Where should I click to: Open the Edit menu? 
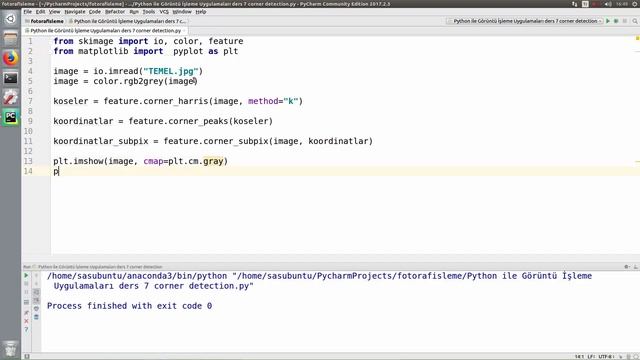40,12
